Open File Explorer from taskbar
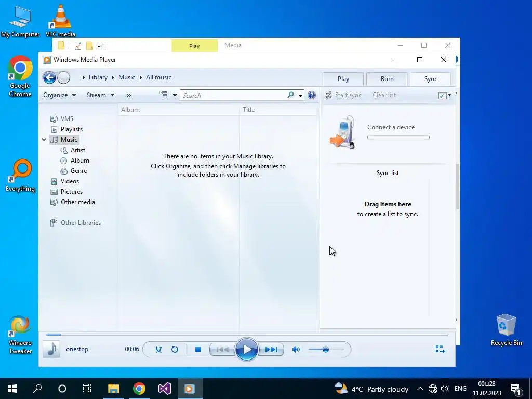 coord(113,389)
